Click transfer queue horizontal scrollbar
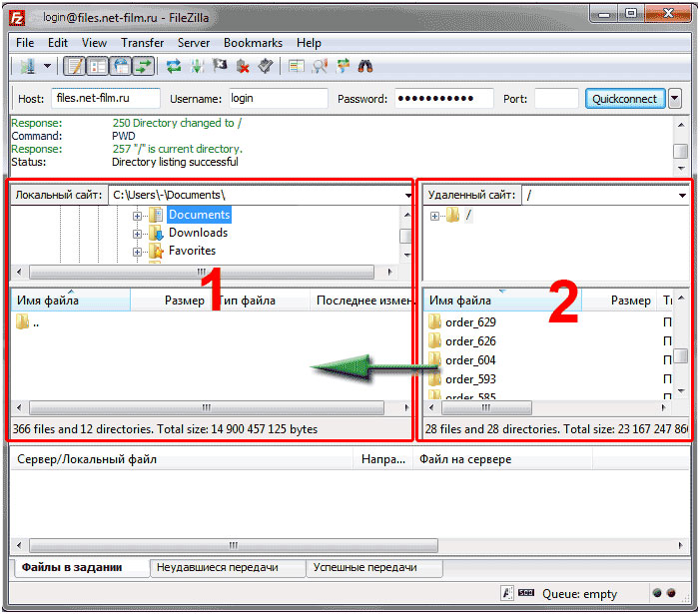This screenshot has height=614, width=700. point(234,545)
